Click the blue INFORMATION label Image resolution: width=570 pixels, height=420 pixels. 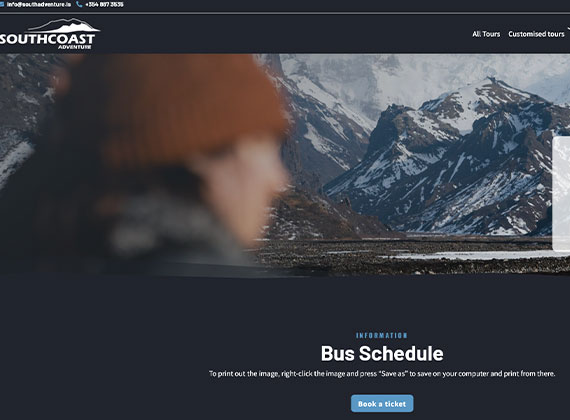382,335
